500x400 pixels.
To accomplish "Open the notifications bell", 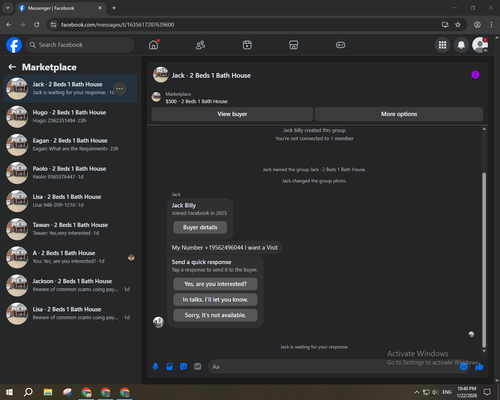I will point(461,45).
